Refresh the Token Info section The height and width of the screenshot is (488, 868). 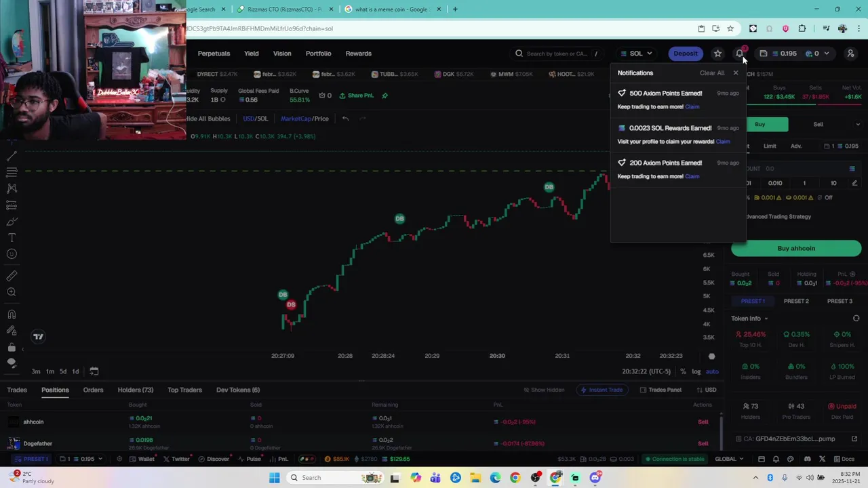[856, 319]
